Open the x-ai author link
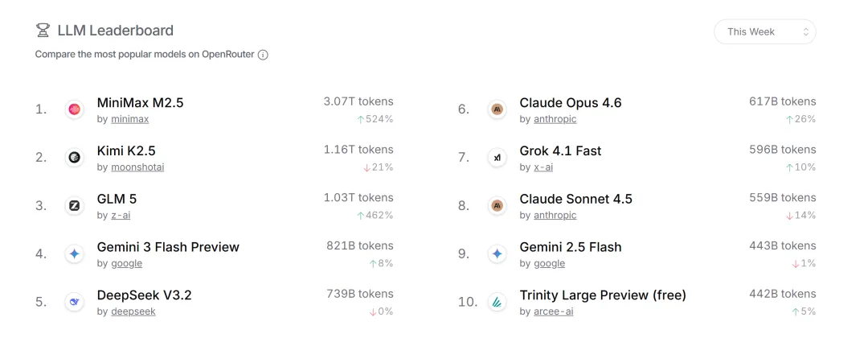868x338 pixels. coord(543,167)
